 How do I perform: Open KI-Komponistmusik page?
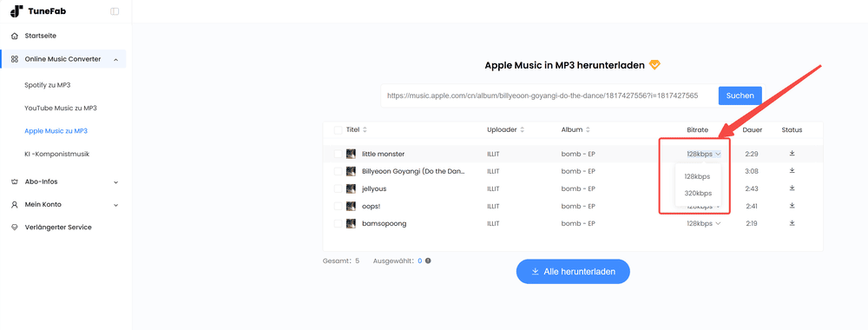pyautogui.click(x=57, y=154)
